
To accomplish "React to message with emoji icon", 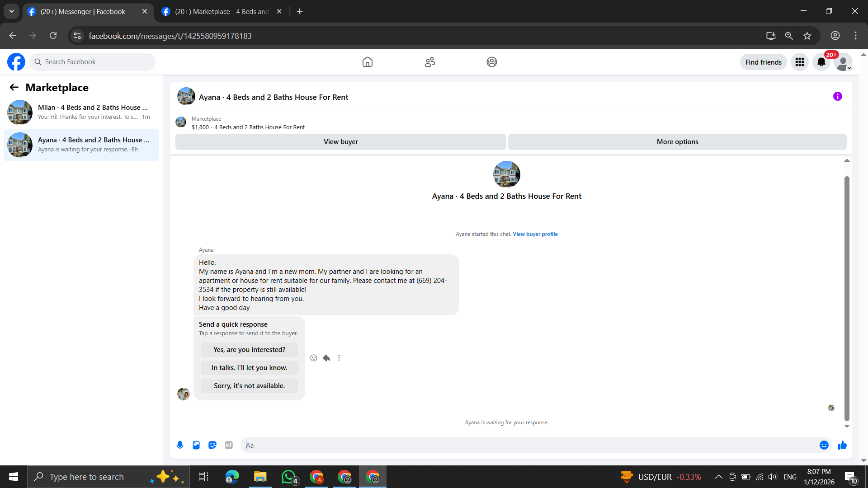I will [314, 358].
